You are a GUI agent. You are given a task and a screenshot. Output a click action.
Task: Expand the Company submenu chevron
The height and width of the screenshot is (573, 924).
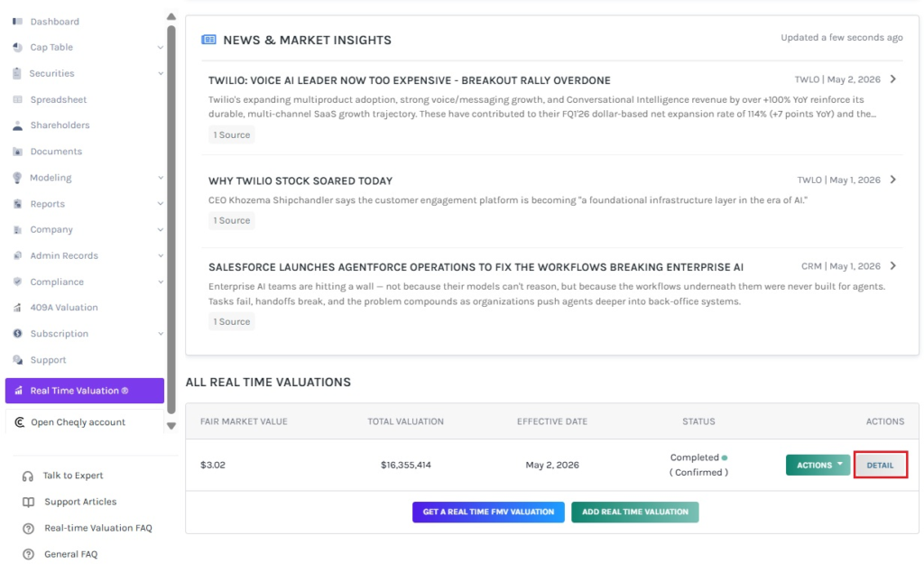161,229
